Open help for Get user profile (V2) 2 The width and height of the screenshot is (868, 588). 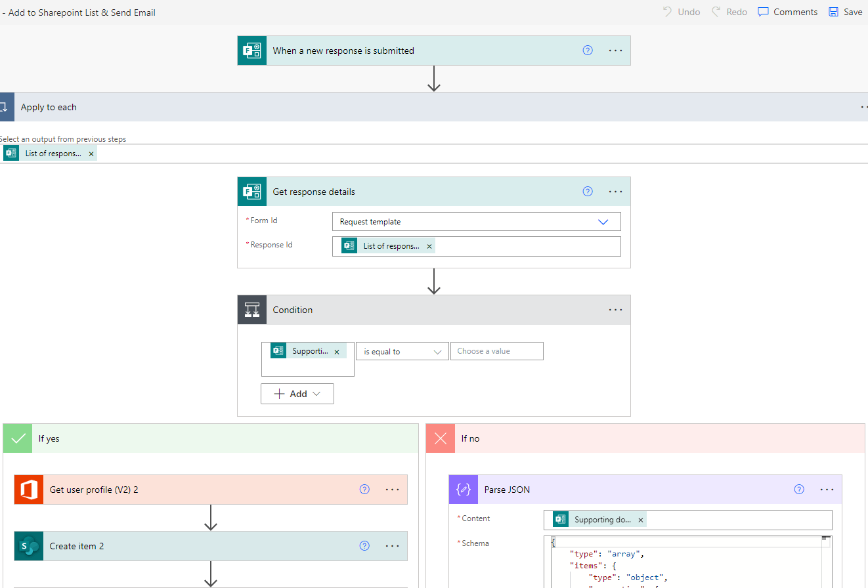(x=364, y=490)
